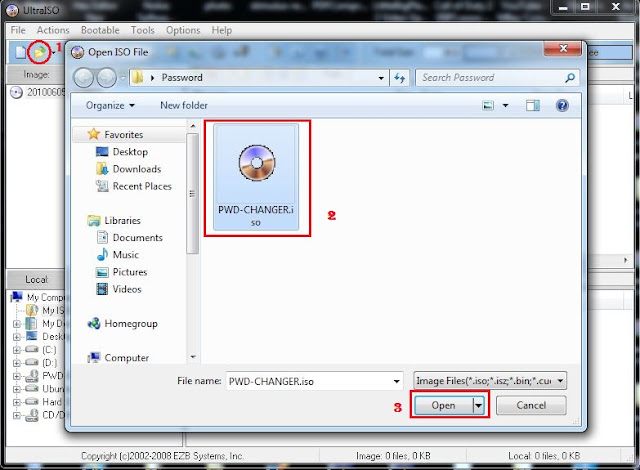This screenshot has width=640, height=470.
Task: Toggle the preview pane icon
Action: click(x=532, y=106)
